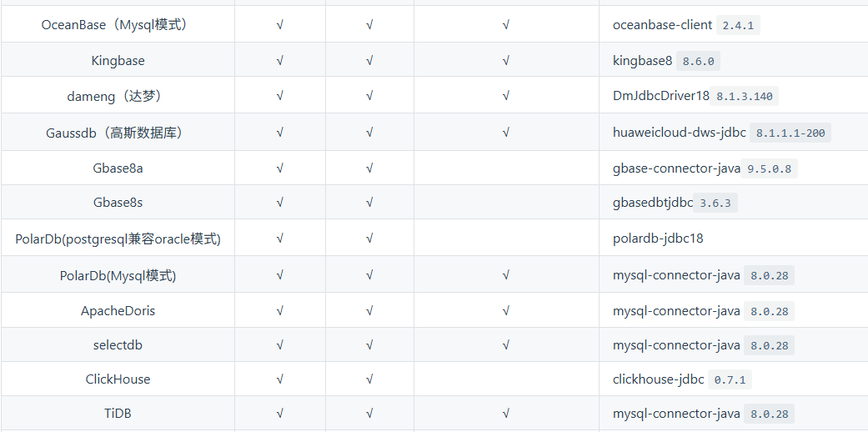Select the Gbase8s row label

[x=118, y=203]
